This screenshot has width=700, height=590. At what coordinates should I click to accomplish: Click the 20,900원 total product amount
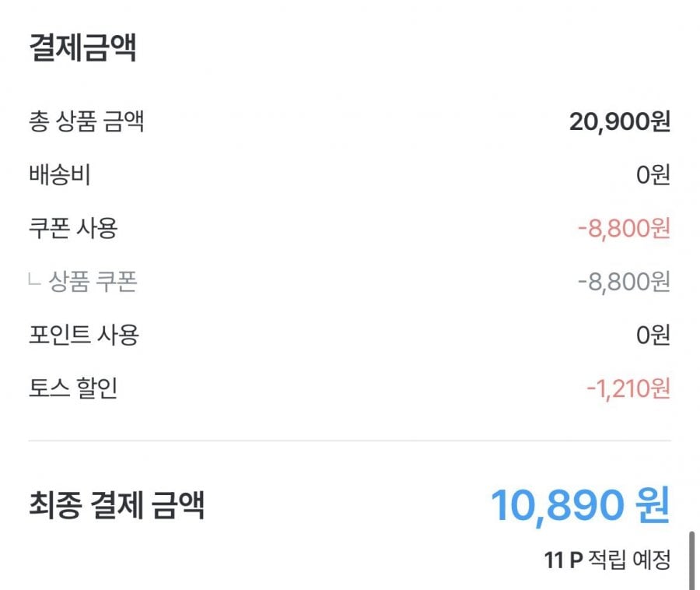coord(619,122)
